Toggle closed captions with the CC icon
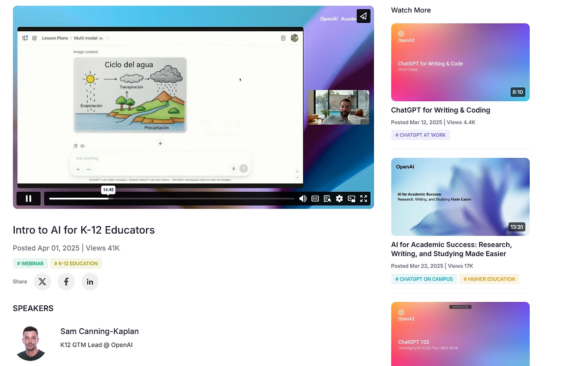 click(315, 199)
